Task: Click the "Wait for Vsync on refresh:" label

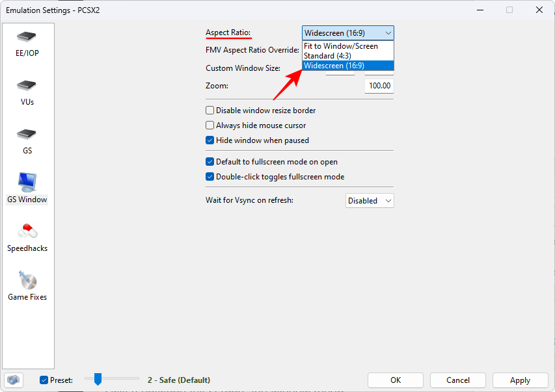Action: 250,200
